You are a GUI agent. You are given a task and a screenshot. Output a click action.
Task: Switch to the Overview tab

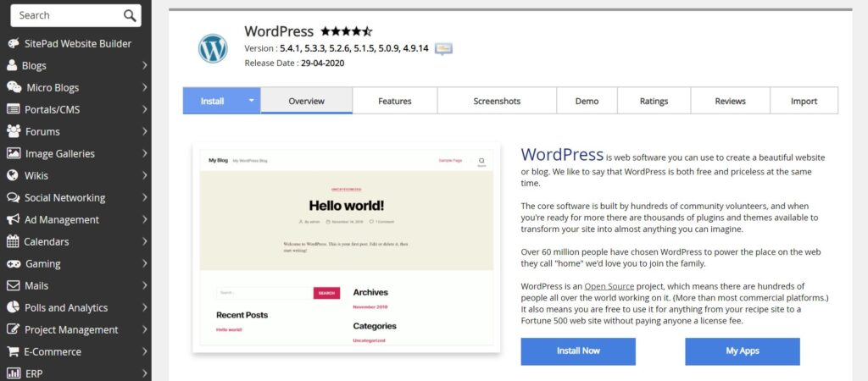[x=307, y=101]
